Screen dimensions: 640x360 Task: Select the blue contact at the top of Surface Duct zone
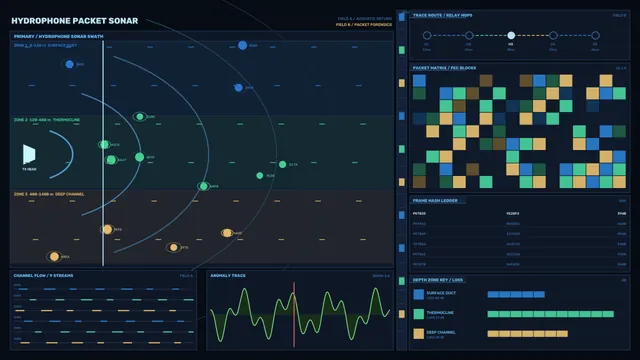click(x=242, y=45)
